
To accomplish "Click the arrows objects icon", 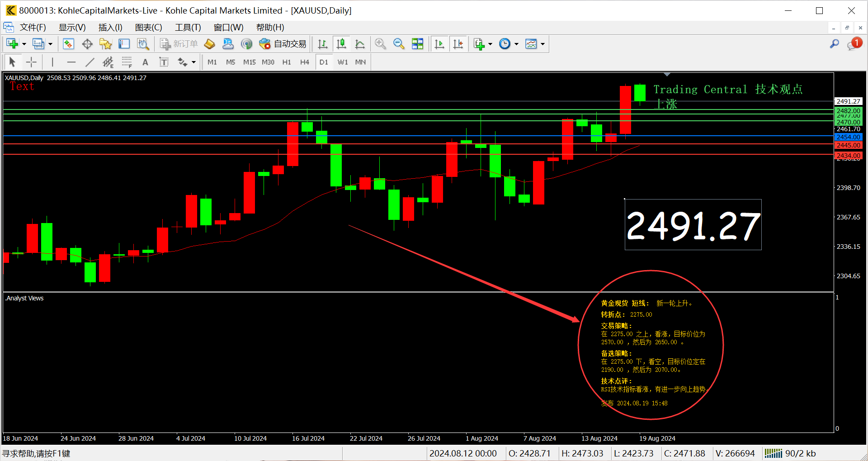I will coord(182,62).
